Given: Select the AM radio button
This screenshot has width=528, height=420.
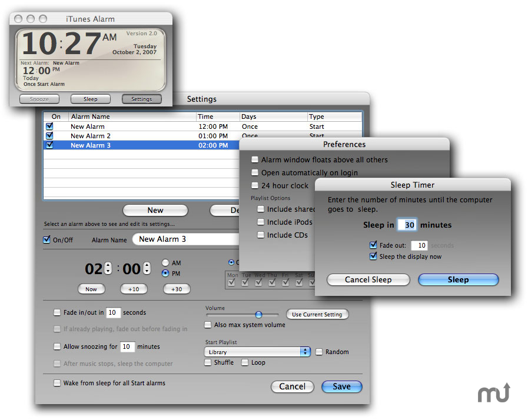Looking at the screenshot, I should (165, 263).
